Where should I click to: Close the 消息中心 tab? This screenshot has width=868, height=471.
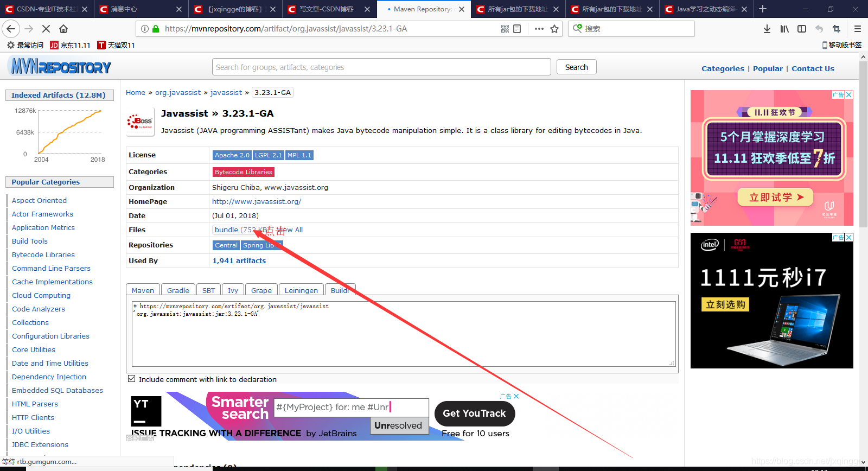179,9
